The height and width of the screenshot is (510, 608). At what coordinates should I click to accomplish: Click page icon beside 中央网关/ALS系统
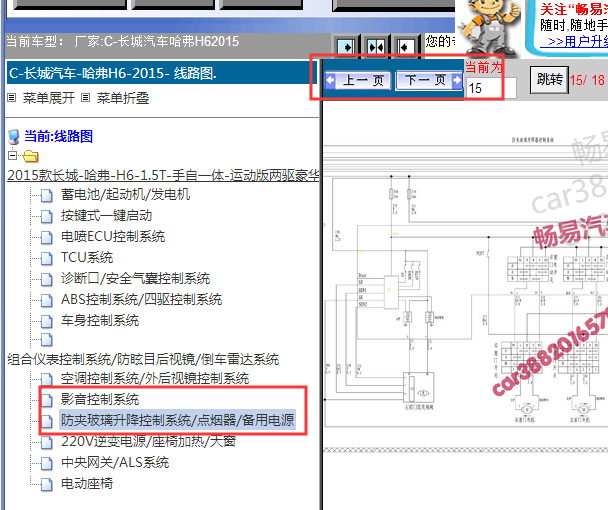pyautogui.click(x=47, y=462)
